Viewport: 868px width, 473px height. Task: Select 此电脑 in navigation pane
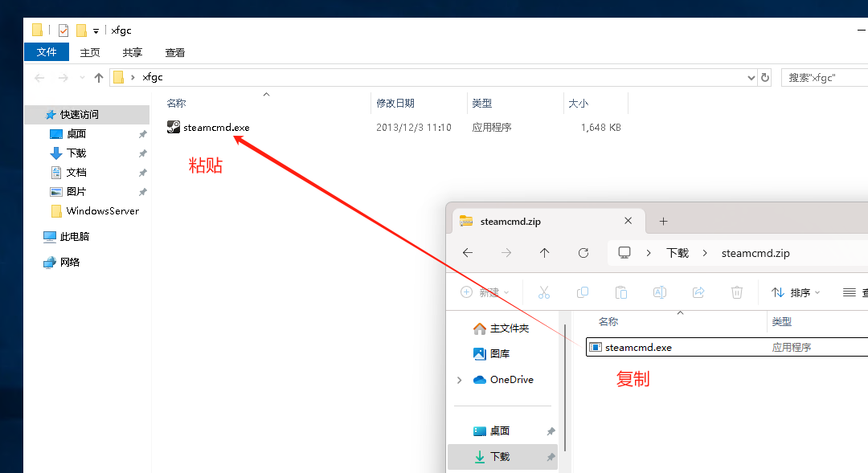click(74, 237)
